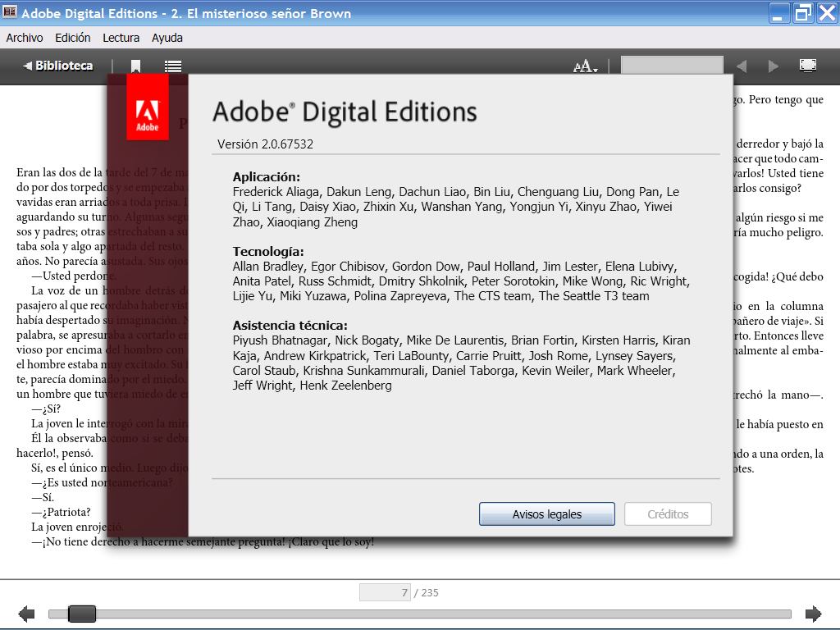Turn to the next page arrow
Viewport: 840px width, 630px height.
(813, 614)
